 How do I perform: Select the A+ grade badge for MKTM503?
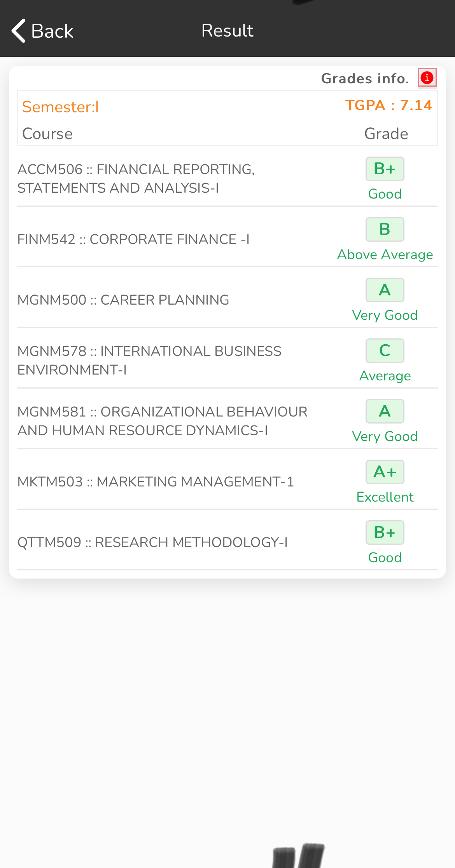(385, 472)
